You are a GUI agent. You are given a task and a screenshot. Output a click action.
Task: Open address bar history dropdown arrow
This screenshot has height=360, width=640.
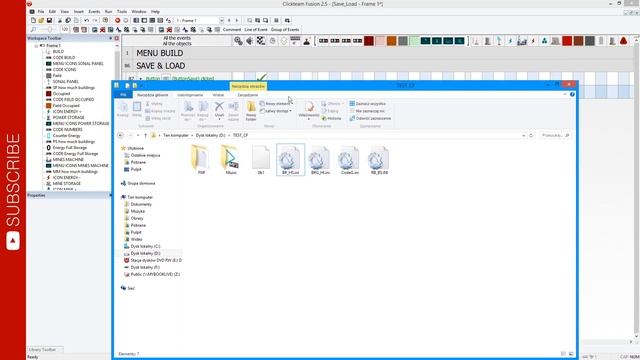click(x=524, y=135)
